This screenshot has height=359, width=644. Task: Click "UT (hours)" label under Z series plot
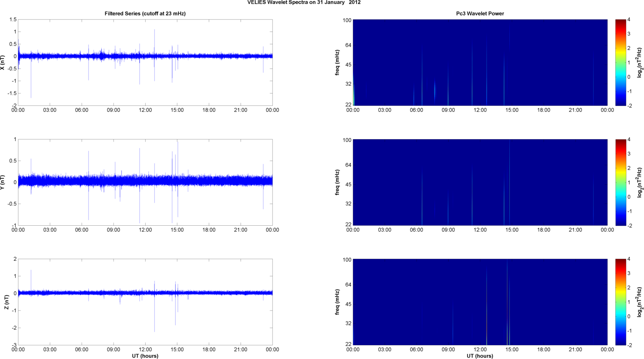145,356
